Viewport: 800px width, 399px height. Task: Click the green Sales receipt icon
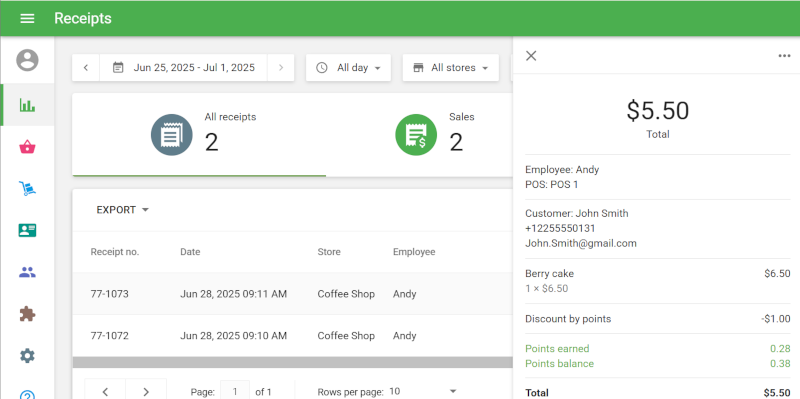click(x=416, y=135)
